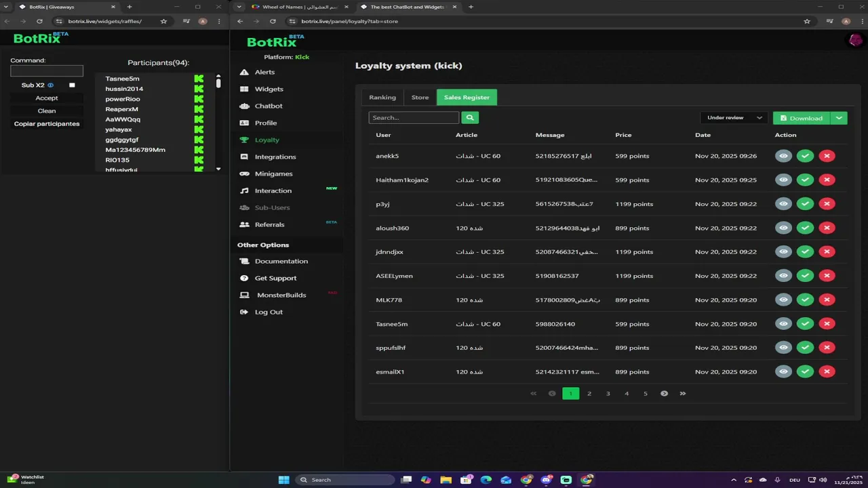Image resolution: width=868 pixels, height=488 pixels.
Task: Go to next page of sales
Action: click(x=664, y=393)
